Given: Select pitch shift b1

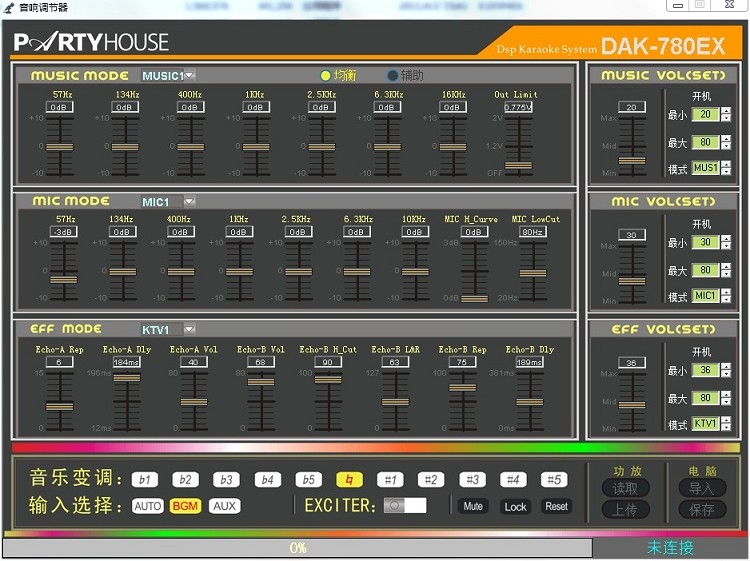Looking at the screenshot, I should click(x=144, y=480).
